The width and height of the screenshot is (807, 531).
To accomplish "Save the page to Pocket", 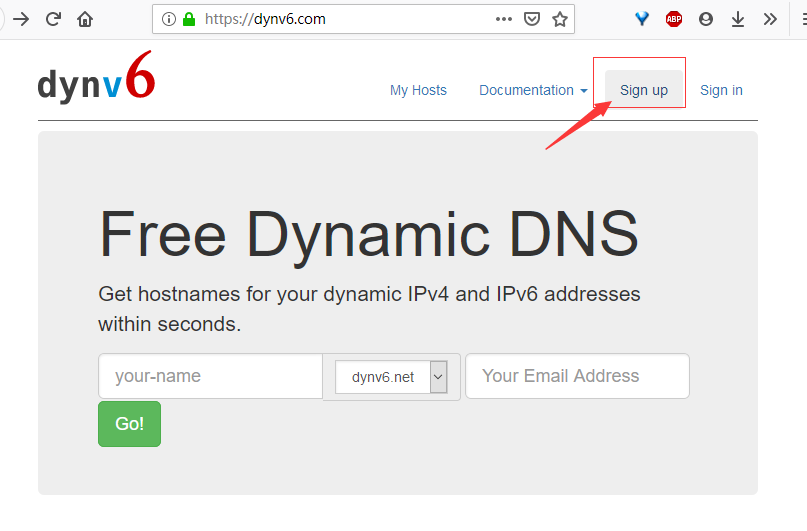I will coord(533,19).
